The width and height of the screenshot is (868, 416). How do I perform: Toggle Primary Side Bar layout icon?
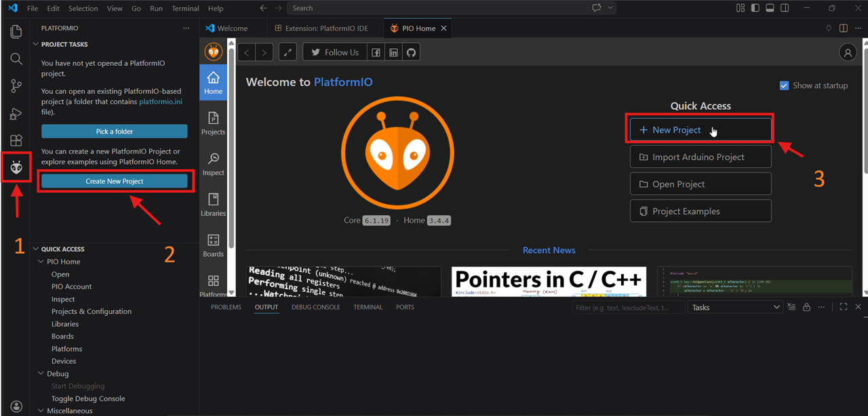[755, 8]
